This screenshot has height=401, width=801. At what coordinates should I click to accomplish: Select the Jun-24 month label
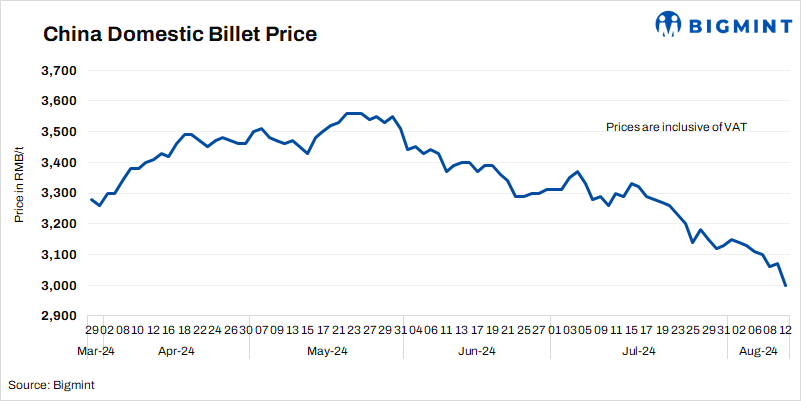[x=476, y=351]
